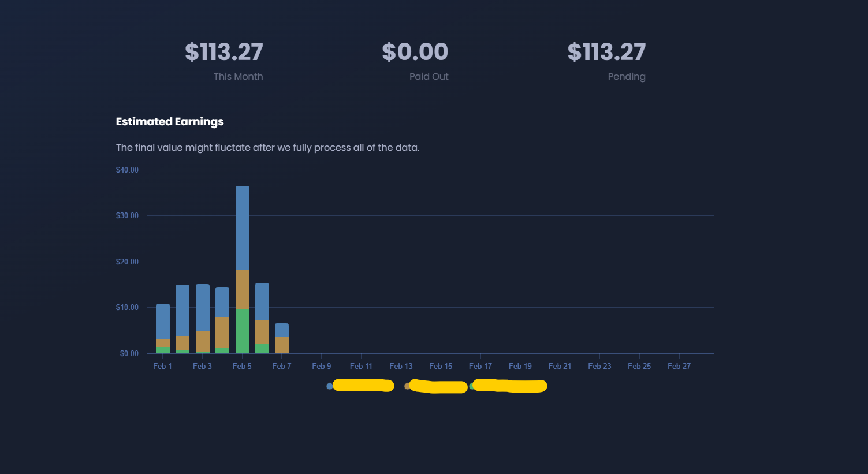The image size is (868, 474).
Task: Click the green segment of Feb 5 bar
Action: (243, 331)
